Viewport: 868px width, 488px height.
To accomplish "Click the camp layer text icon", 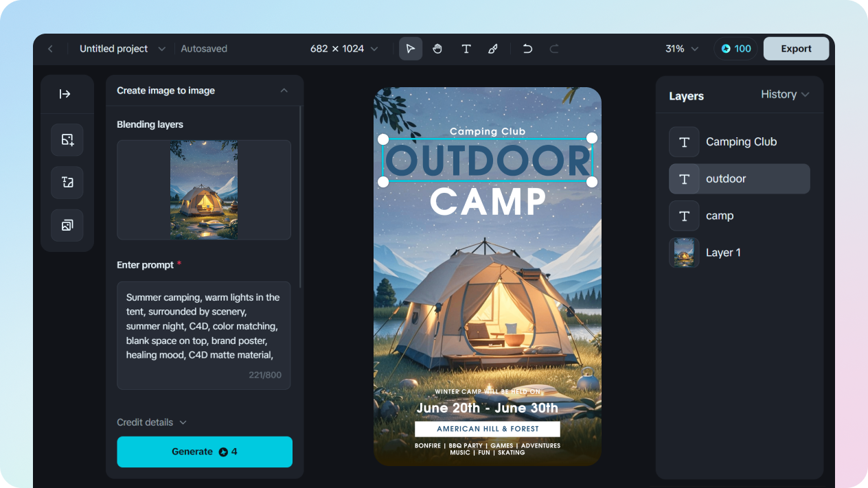I will click(x=684, y=216).
